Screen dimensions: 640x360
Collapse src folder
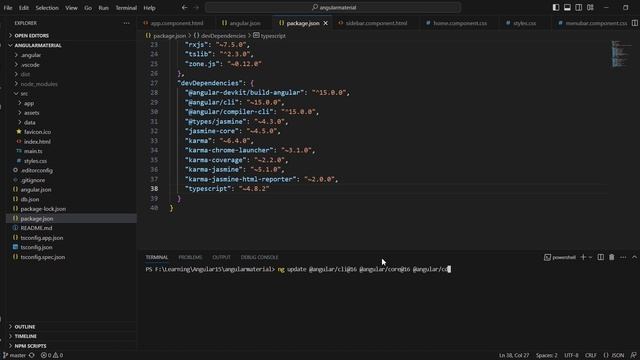point(24,94)
